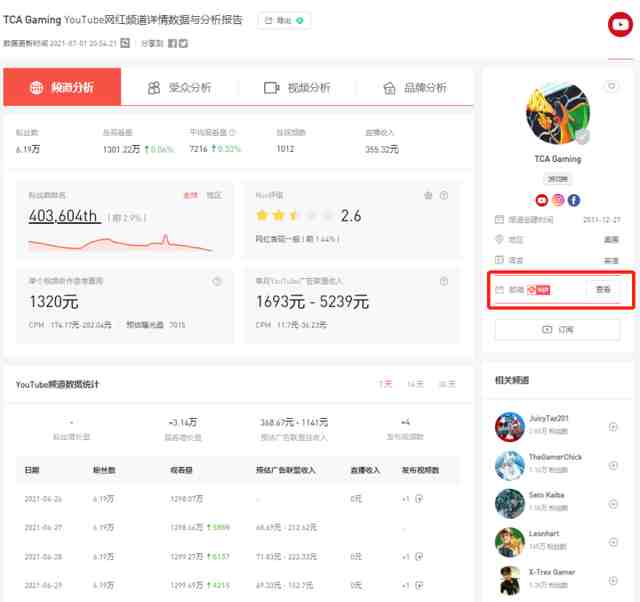Viewport: 640px width, 602px height.
Task: Select the 地区 regional ranking toggle
Action: pyautogui.click(x=214, y=195)
